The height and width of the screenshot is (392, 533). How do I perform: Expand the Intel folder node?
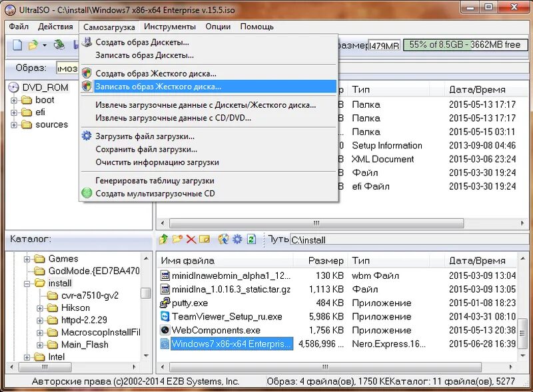click(x=27, y=357)
